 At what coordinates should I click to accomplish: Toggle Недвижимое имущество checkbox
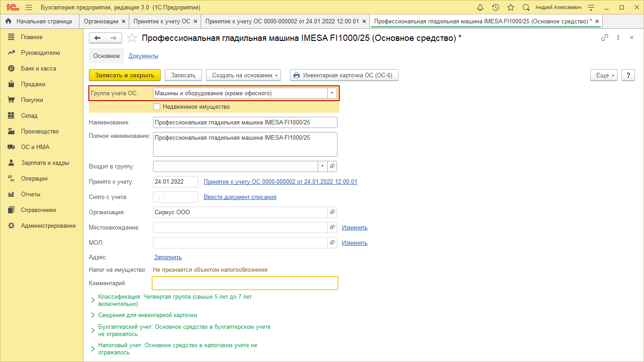coord(157,106)
